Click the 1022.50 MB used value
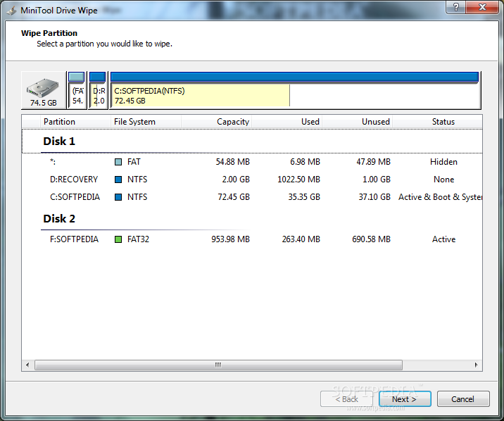 pyautogui.click(x=299, y=180)
